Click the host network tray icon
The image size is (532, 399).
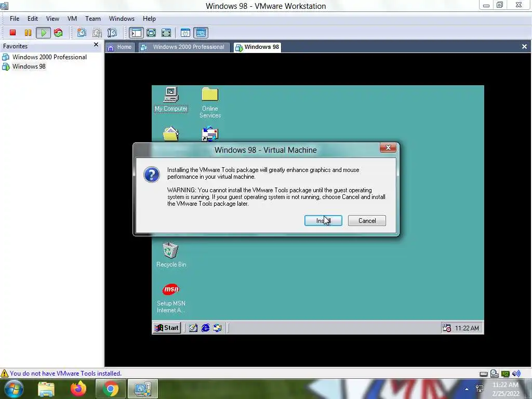[x=480, y=389]
